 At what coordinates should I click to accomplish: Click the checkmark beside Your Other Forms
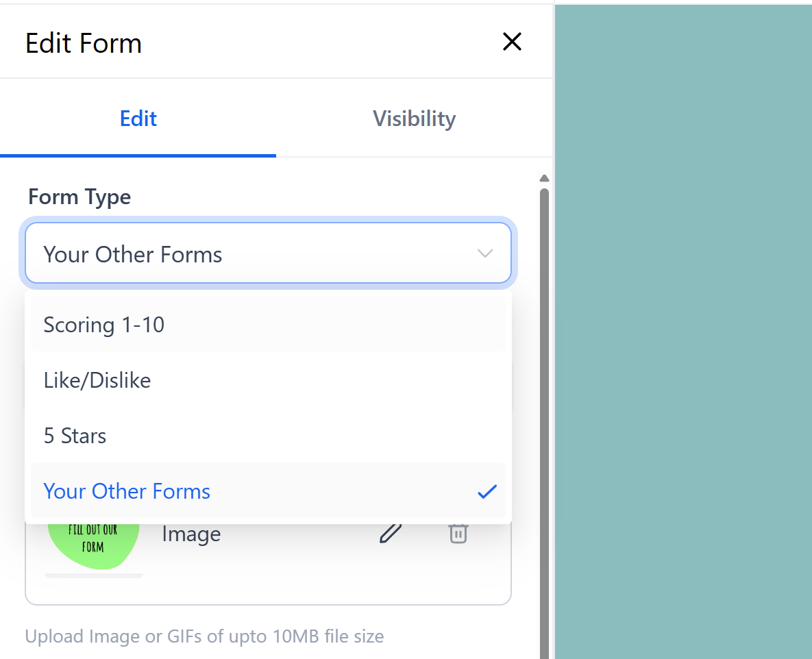pyautogui.click(x=487, y=491)
